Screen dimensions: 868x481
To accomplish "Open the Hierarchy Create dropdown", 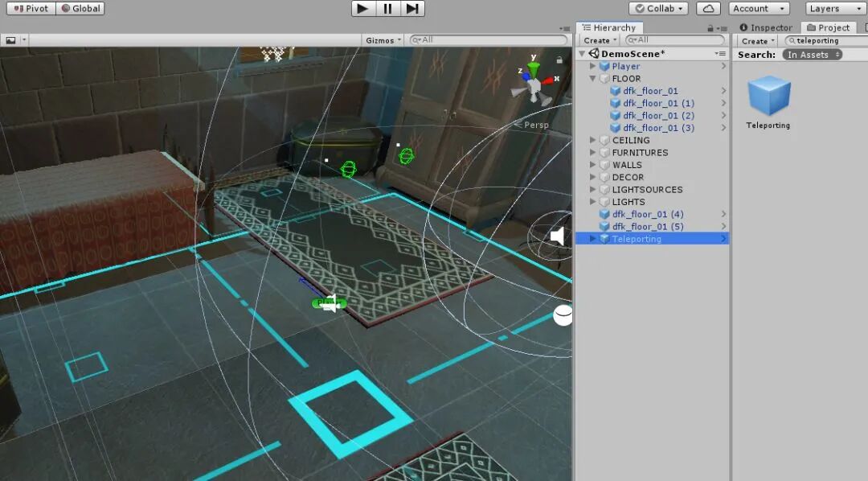I will click(x=600, y=40).
